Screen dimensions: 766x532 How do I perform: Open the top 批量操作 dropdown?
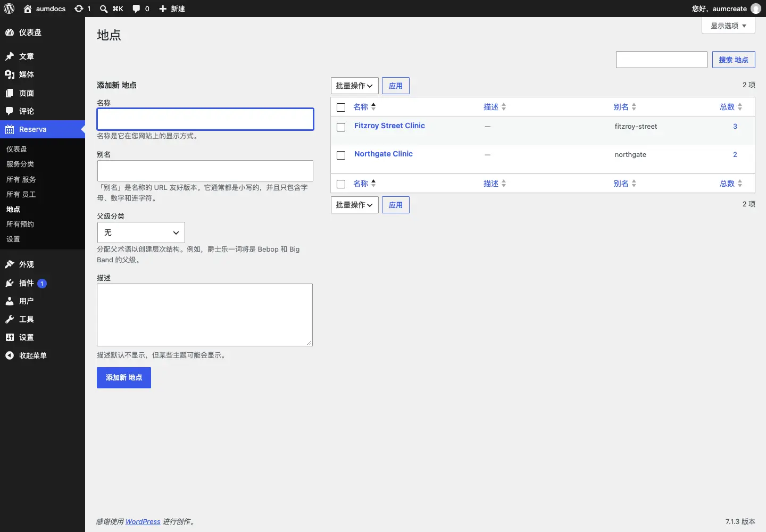[355, 86]
